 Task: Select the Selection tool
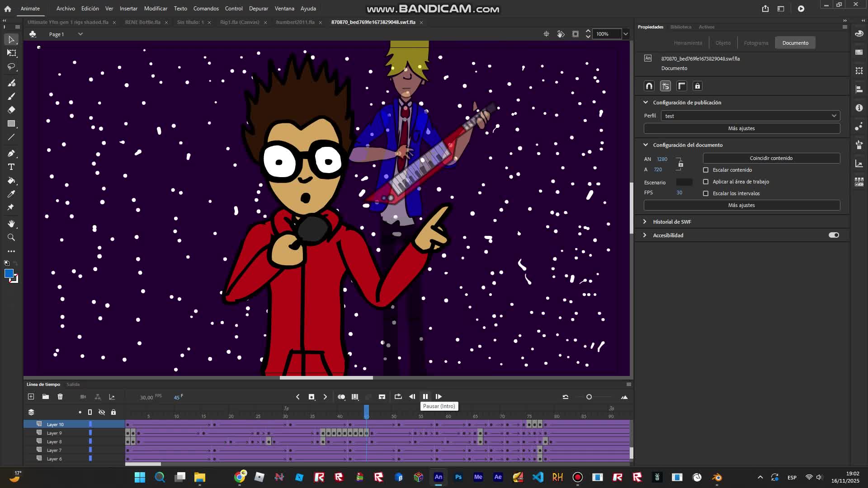tap(11, 40)
